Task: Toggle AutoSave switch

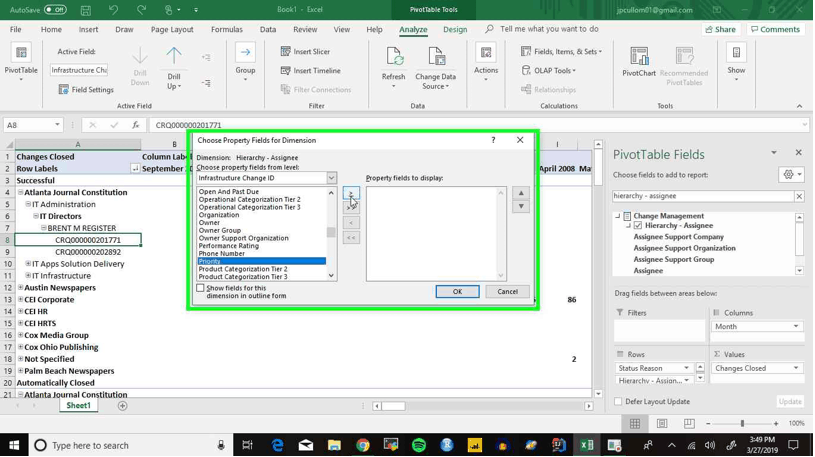Action: [x=55, y=10]
